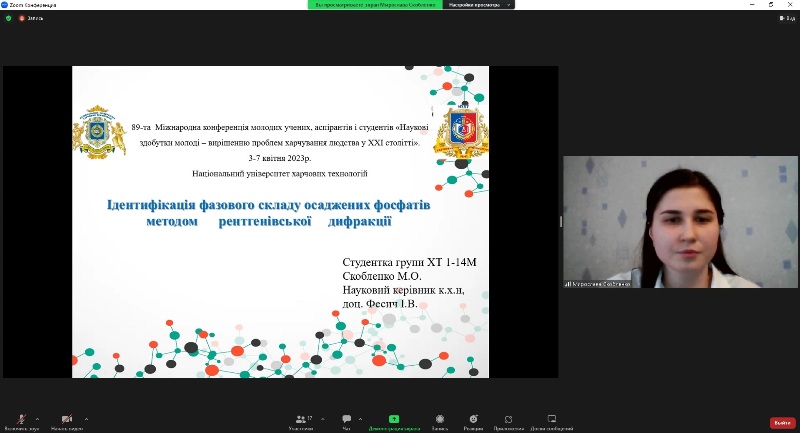Viewport: 800px width, 433px height.
Task: Close the Zoom window
Action: [790, 5]
